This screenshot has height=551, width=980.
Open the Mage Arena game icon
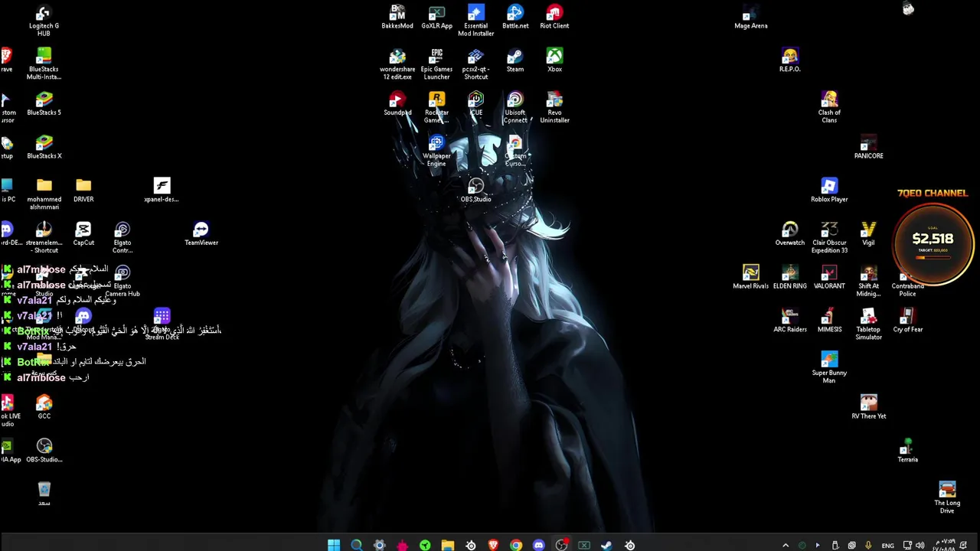[750, 17]
